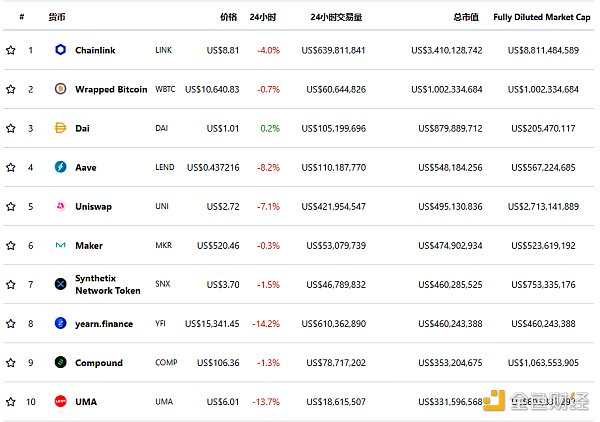Add Compound to watchlist via star
This screenshot has height=422, width=600.
[x=11, y=362]
